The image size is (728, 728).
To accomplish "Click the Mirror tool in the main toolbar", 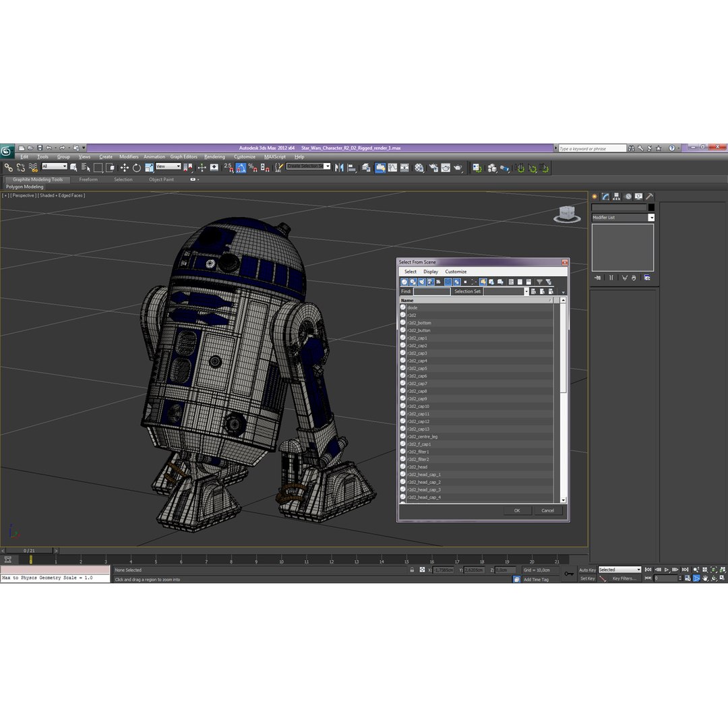I will coord(339,168).
